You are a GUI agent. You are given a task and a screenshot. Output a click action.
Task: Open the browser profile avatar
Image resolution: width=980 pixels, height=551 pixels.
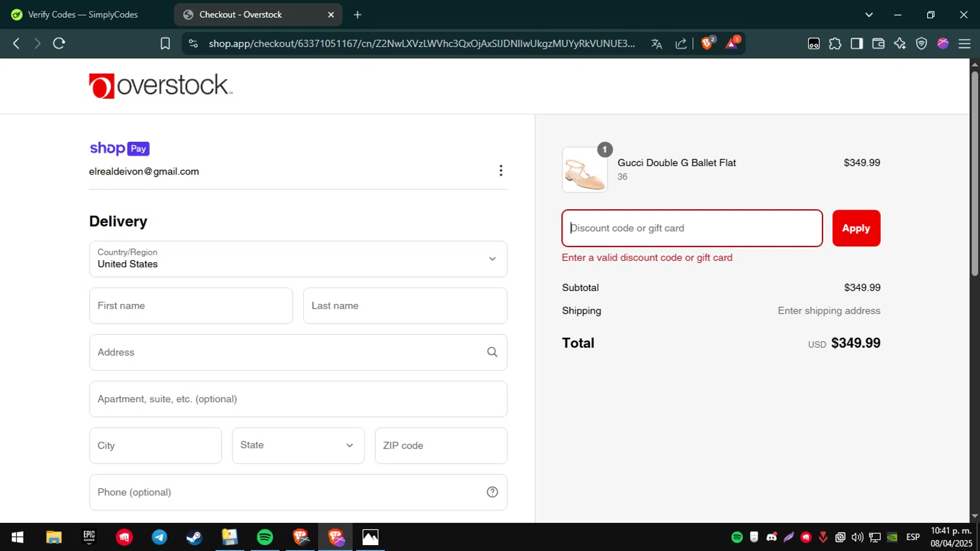point(943,44)
